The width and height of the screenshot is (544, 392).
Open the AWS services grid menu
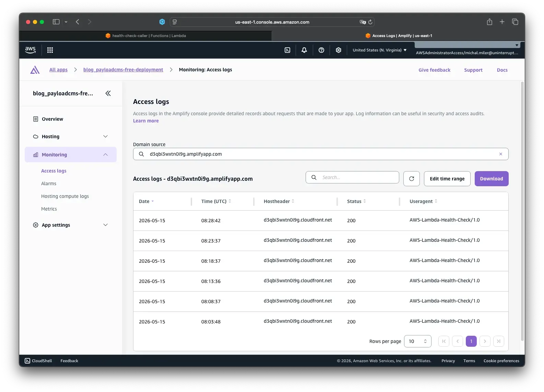click(50, 50)
